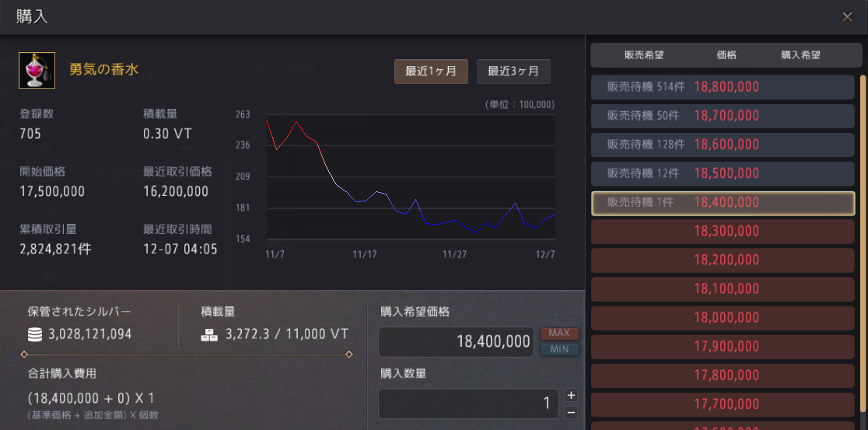Pick the 18,500,000 price row
This screenshot has height=430, width=868.
[723, 173]
